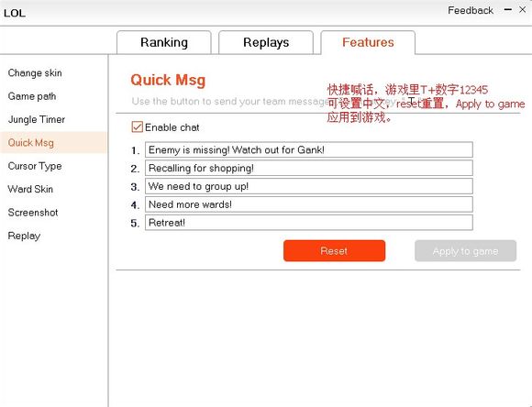Minimize the LOL window
The image size is (532, 407).
pyautogui.click(x=508, y=10)
